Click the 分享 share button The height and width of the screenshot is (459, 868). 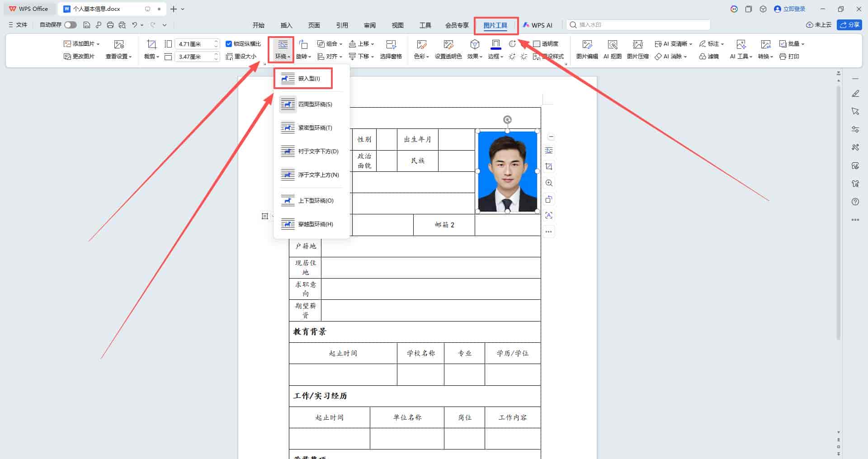pyautogui.click(x=849, y=25)
